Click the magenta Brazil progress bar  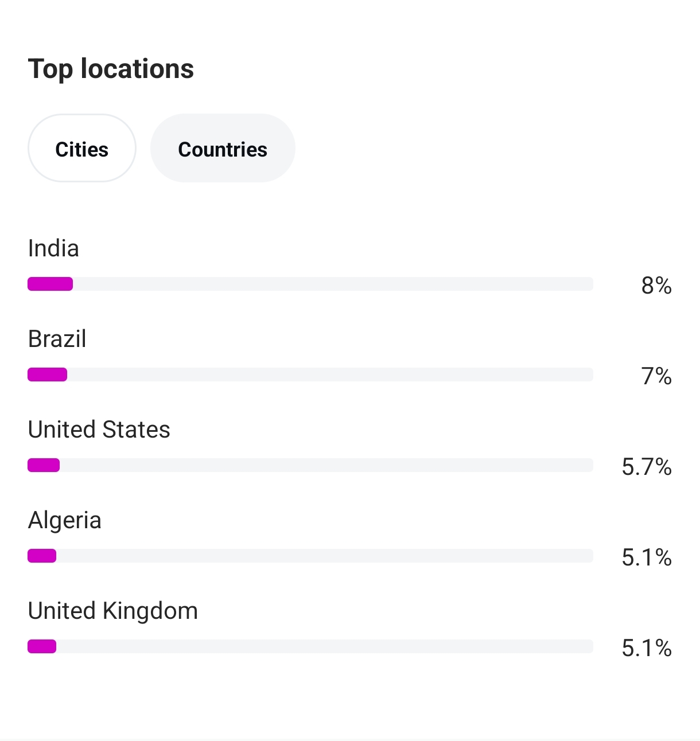click(x=48, y=375)
